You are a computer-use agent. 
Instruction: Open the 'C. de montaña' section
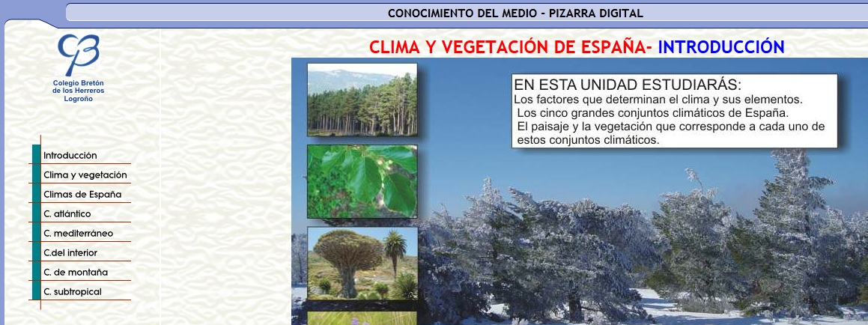76,273
